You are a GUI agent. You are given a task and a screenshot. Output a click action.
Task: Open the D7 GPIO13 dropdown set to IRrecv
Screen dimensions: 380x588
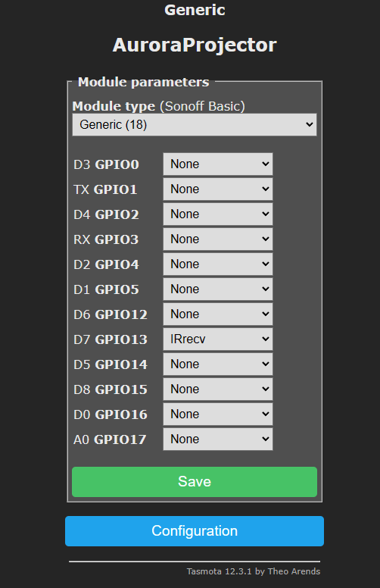tap(218, 339)
